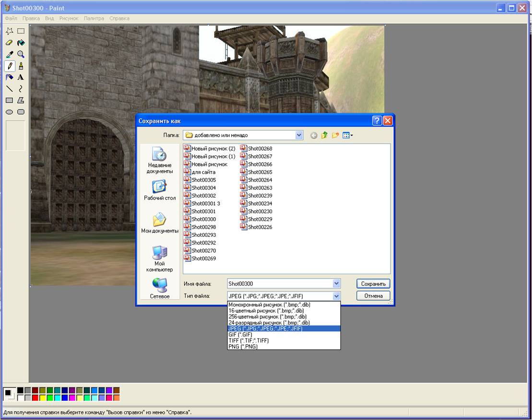Screen dimensions: 532x420
Task: Open the Правка menu
Action: click(x=31, y=18)
